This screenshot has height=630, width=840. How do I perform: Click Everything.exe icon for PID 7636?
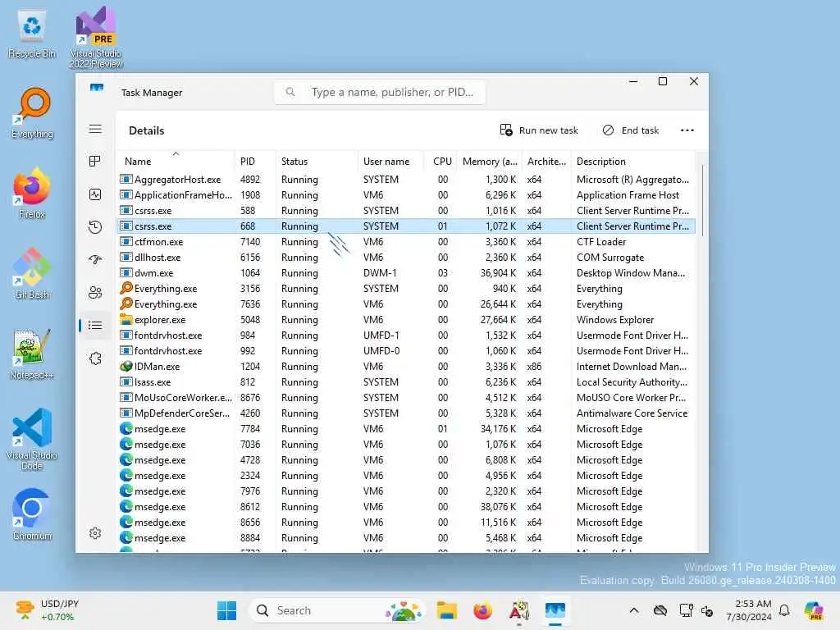(126, 304)
